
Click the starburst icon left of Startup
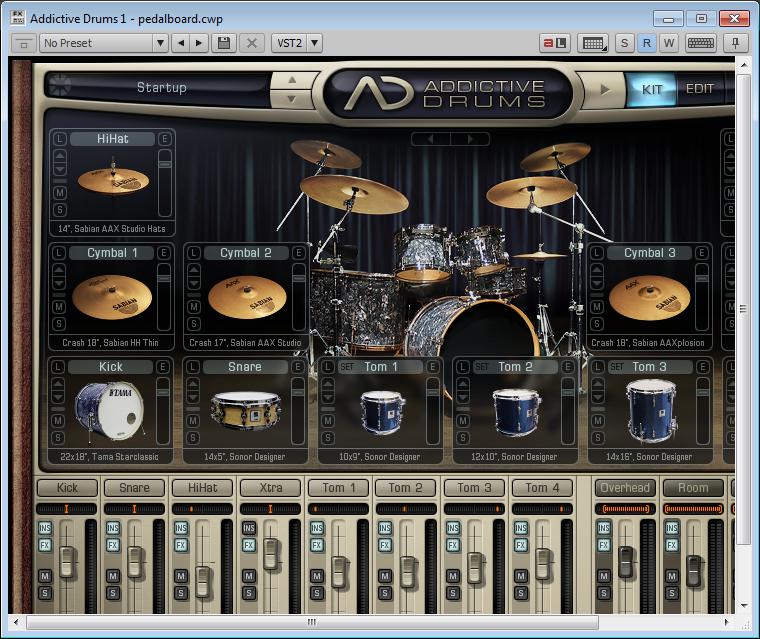pos(60,85)
